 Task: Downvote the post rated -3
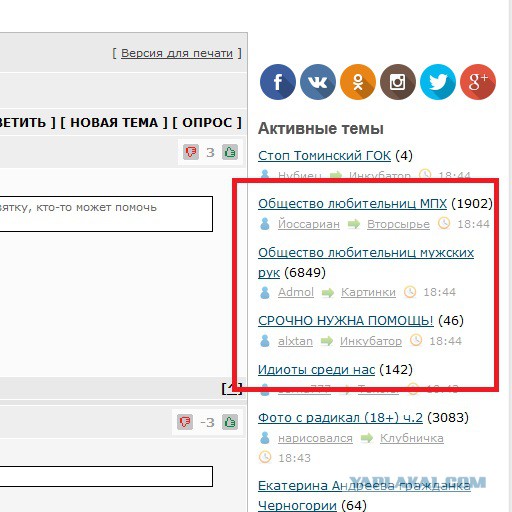pyautogui.click(x=185, y=422)
